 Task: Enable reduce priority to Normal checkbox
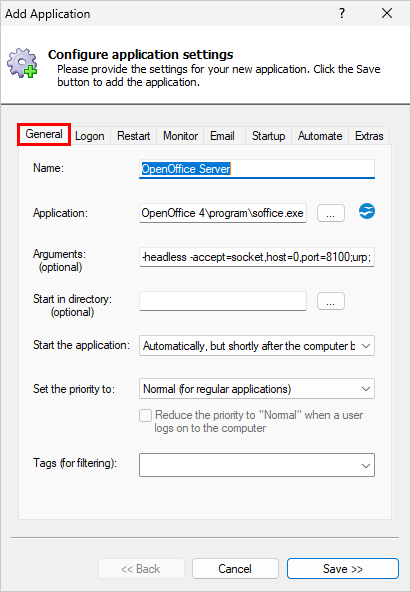tap(145, 416)
